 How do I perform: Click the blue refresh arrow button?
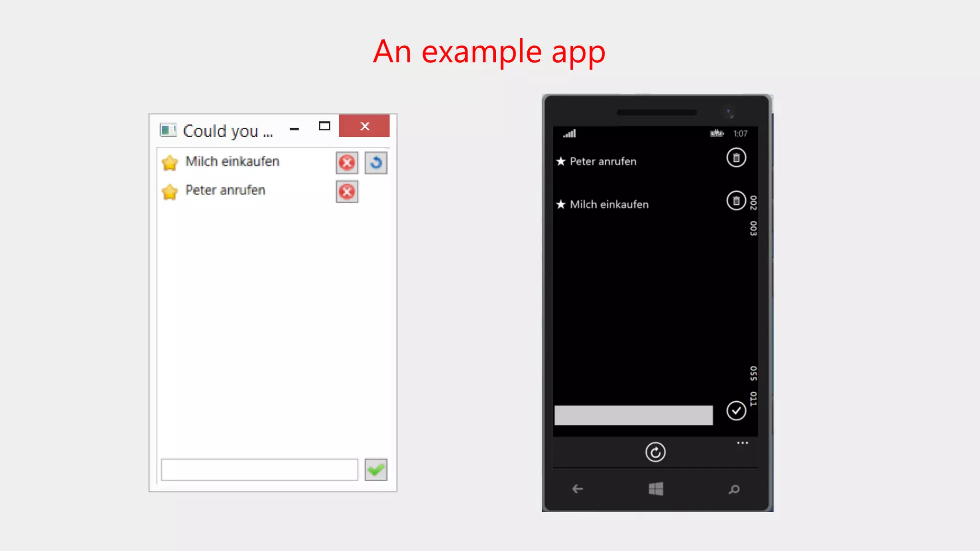(376, 163)
